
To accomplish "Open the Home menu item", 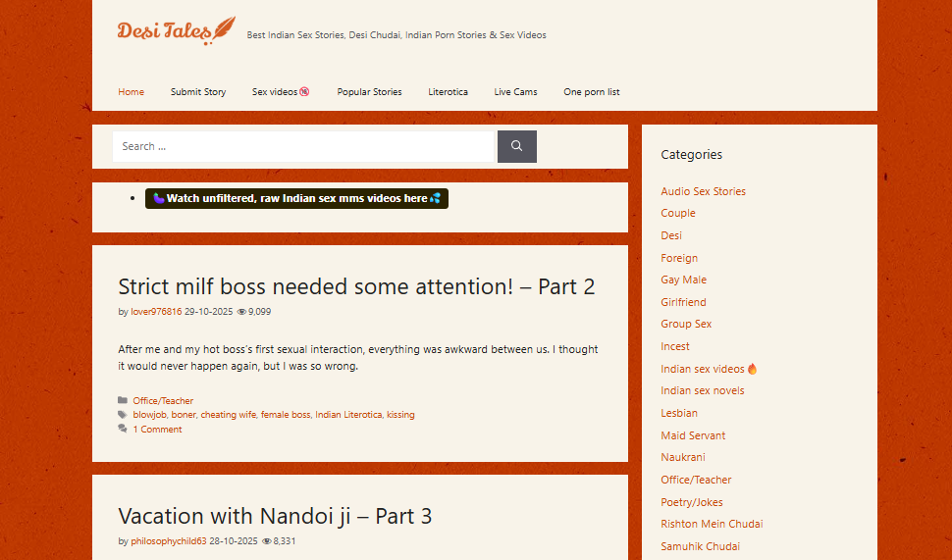I will 131,92.
